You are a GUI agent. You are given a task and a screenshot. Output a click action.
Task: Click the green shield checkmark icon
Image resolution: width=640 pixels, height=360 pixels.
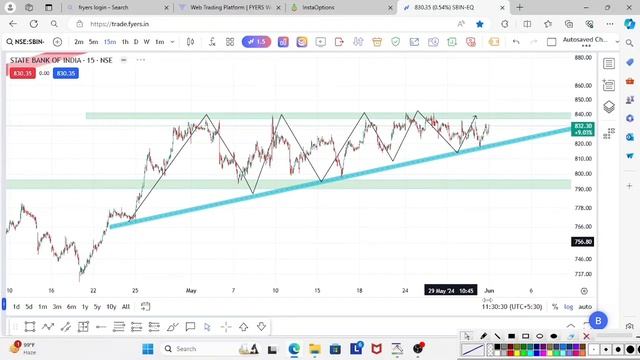[x=396, y=42]
